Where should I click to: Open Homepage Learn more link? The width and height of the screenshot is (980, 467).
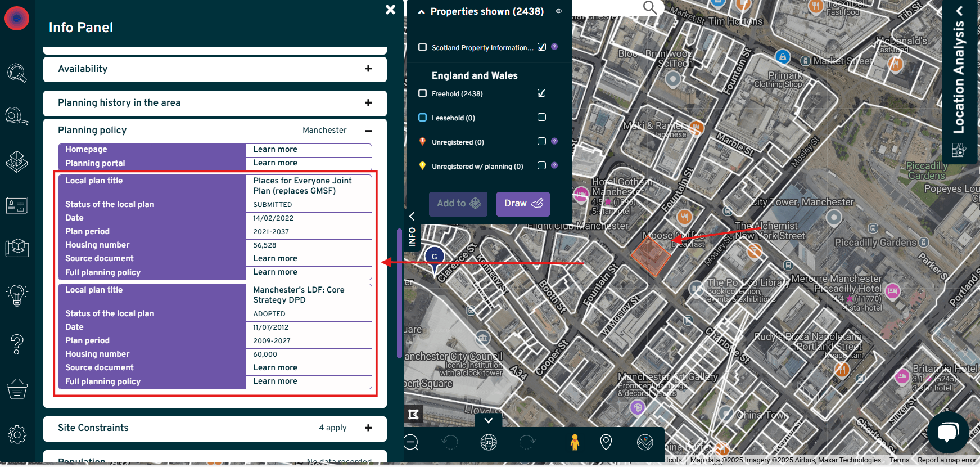pos(275,149)
